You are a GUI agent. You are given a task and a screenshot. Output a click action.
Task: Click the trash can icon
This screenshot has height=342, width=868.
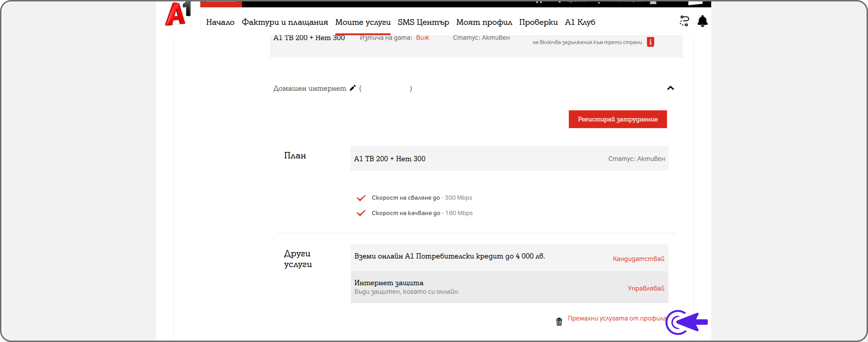[x=559, y=321]
